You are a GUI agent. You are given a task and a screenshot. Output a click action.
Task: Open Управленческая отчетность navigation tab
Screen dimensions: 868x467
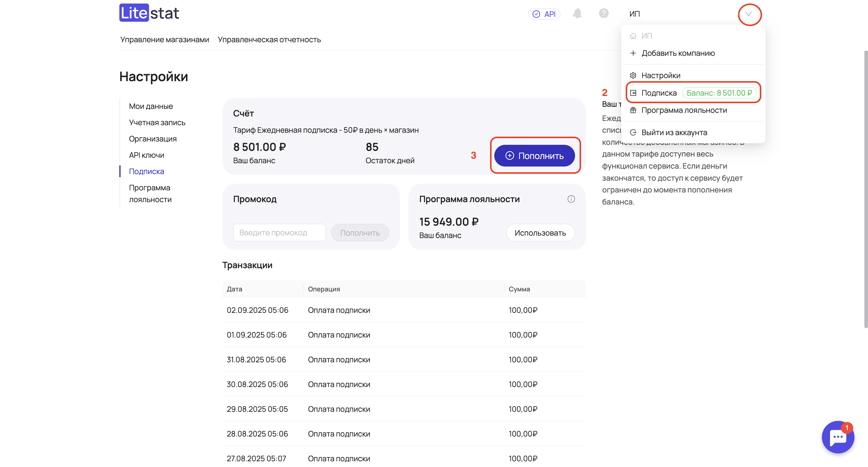point(269,40)
